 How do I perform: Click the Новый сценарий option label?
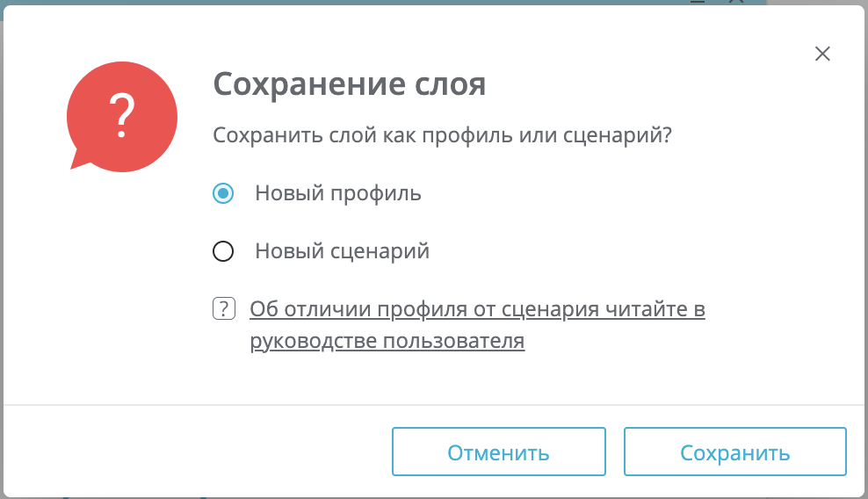[x=342, y=251]
